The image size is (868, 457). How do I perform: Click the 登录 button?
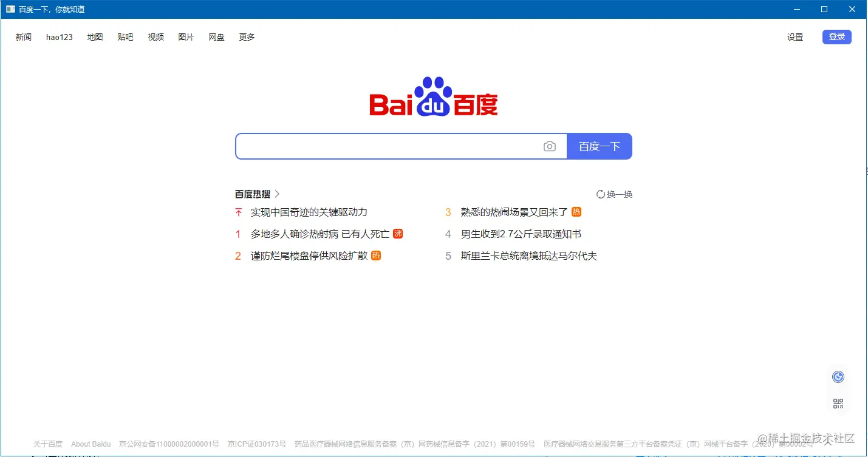(x=837, y=37)
